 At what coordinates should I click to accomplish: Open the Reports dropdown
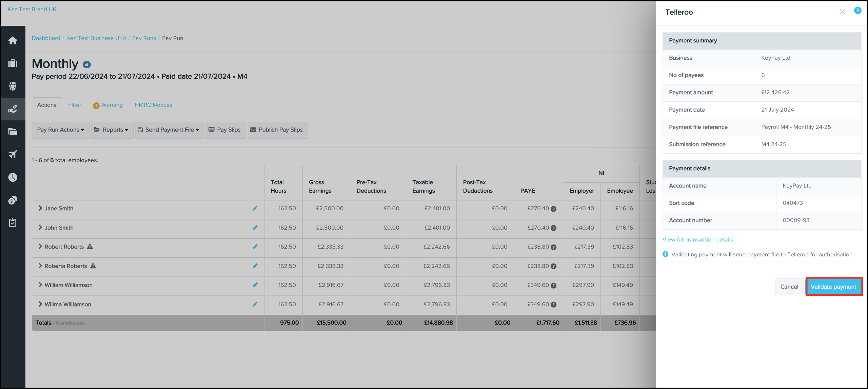[112, 130]
